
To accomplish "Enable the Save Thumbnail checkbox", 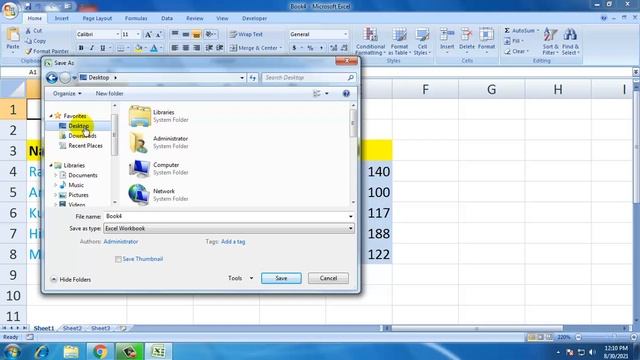I will pyautogui.click(x=118, y=259).
